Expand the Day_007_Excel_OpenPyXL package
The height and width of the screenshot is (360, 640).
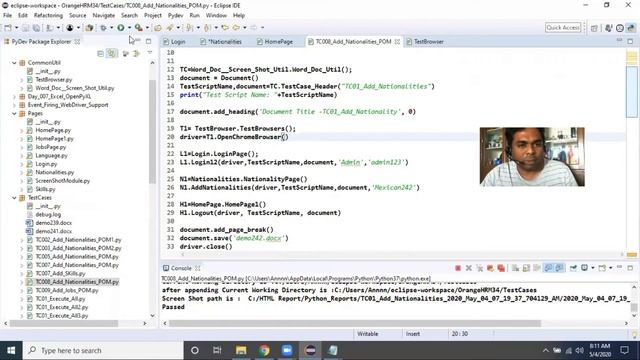tap(14, 97)
